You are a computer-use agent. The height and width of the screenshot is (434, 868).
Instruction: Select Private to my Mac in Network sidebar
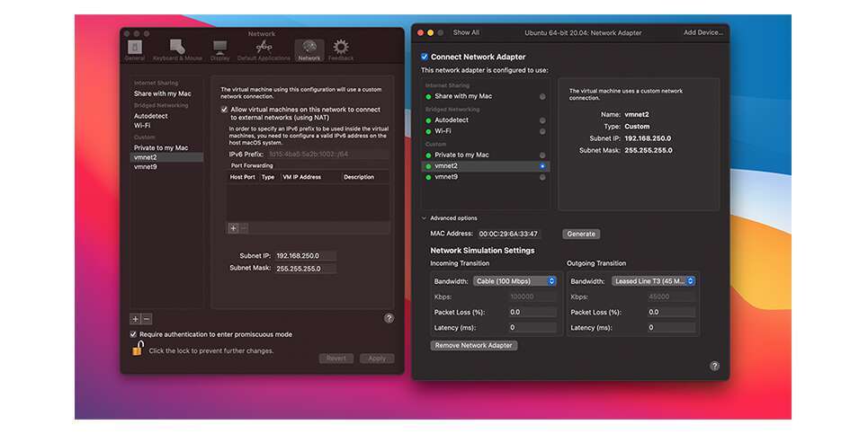pyautogui.click(x=161, y=147)
